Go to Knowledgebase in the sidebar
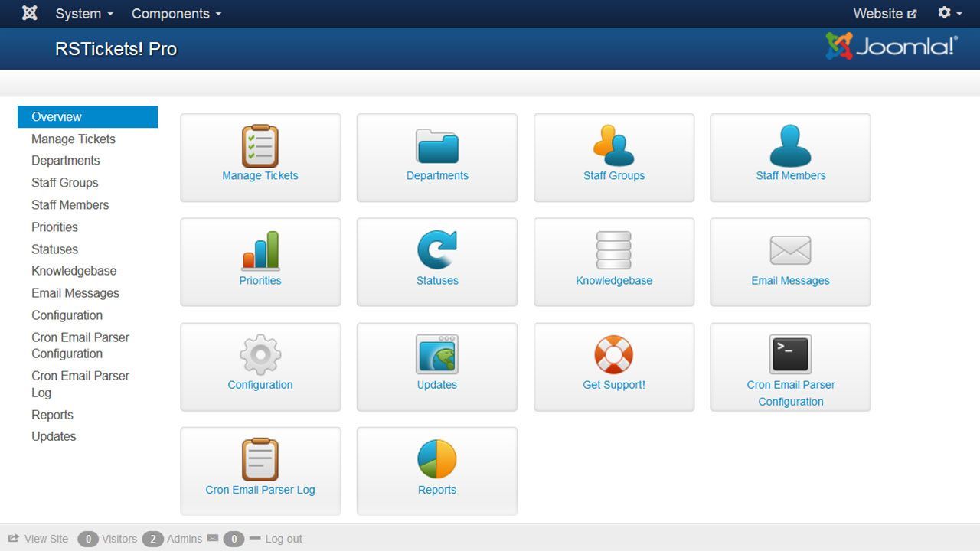The image size is (980, 551). (74, 271)
